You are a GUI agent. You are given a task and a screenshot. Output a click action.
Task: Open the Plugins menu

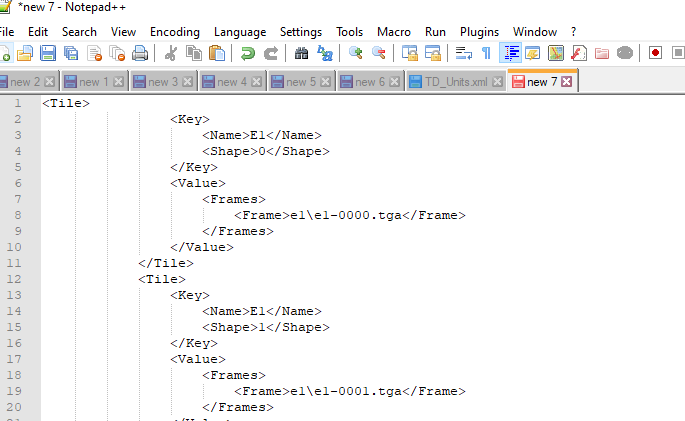(x=479, y=32)
